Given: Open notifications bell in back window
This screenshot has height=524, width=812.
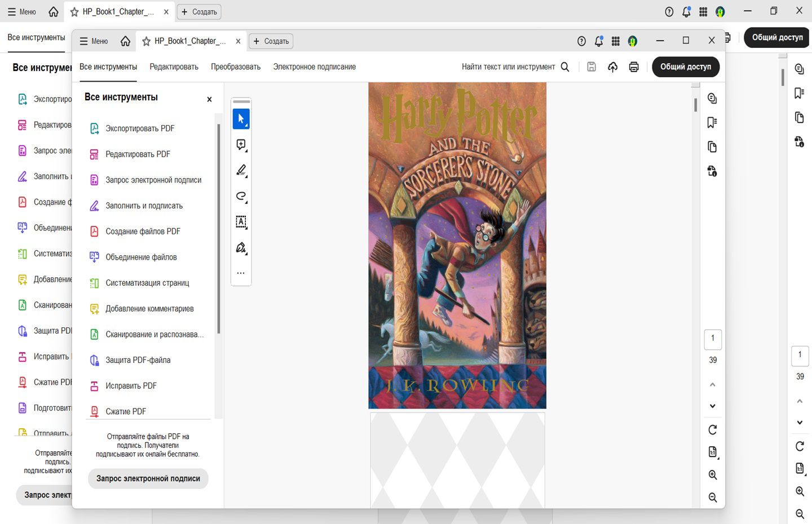Looking at the screenshot, I should [686, 11].
